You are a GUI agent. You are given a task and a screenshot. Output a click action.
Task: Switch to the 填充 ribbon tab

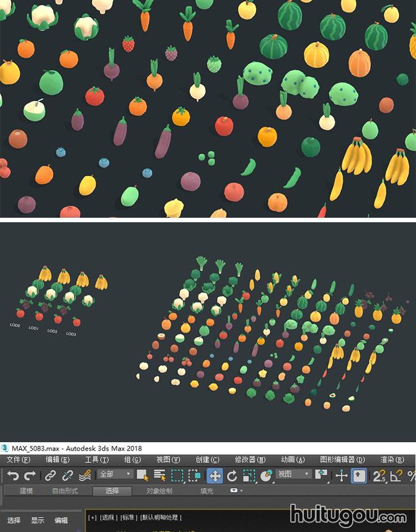(x=206, y=490)
